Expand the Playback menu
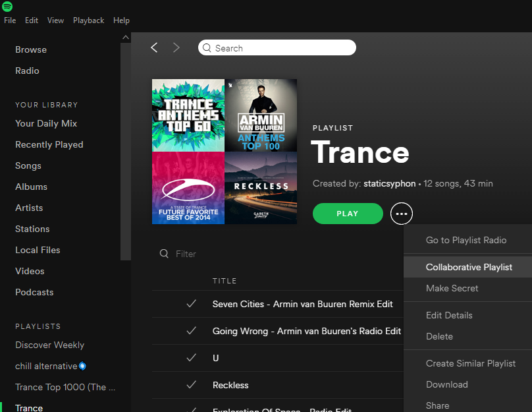This screenshot has height=412, width=532. coord(88,20)
